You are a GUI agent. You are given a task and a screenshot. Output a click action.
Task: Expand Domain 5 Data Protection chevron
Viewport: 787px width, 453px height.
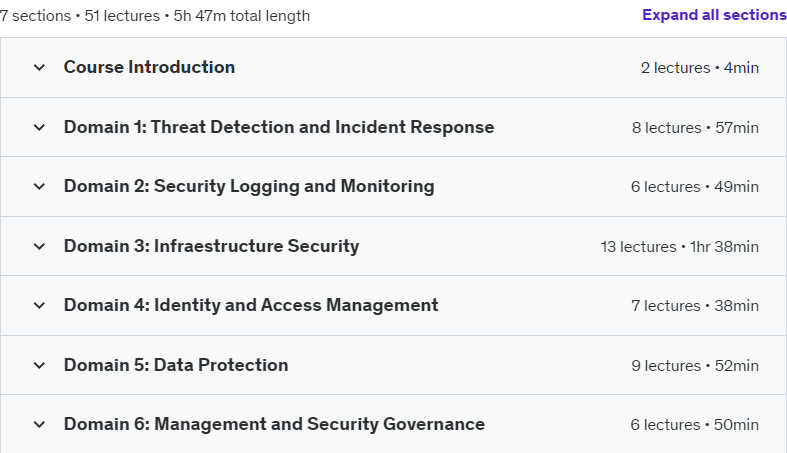pyautogui.click(x=39, y=365)
